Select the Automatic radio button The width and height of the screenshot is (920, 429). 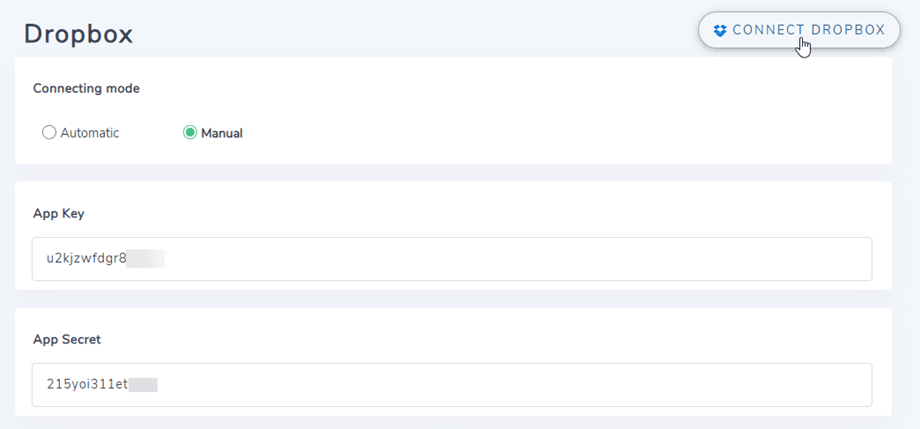coord(49,133)
